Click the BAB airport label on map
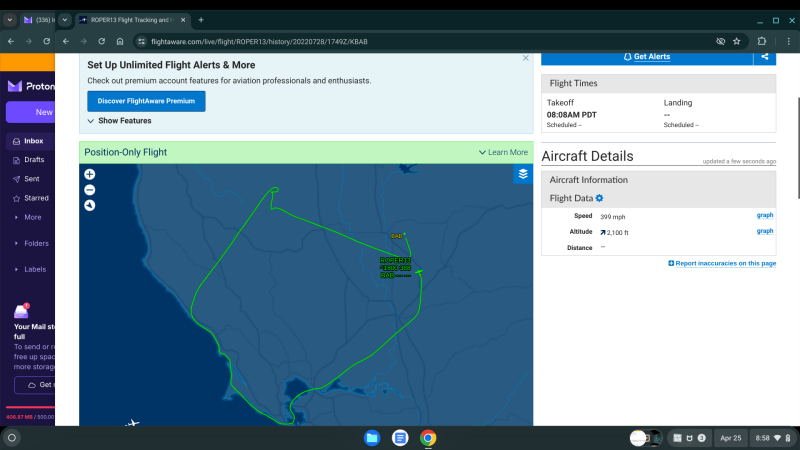800x450 pixels. [x=396, y=236]
